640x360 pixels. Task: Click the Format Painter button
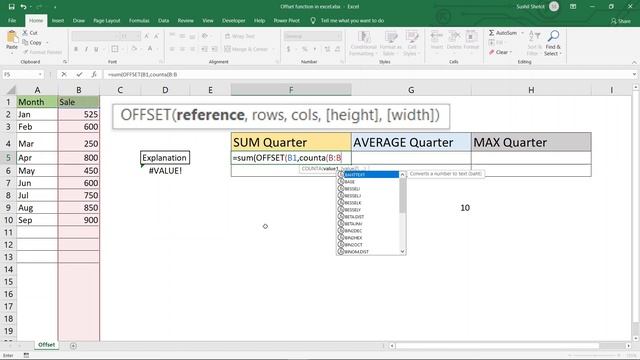(42, 52)
